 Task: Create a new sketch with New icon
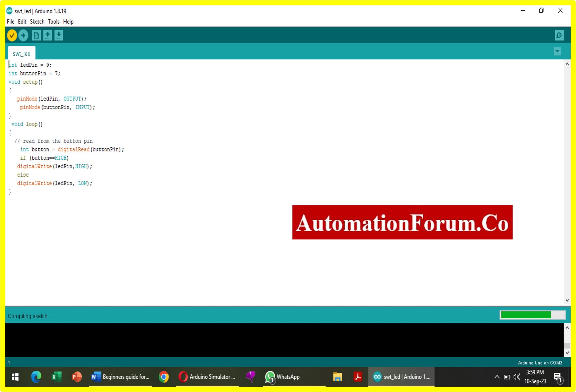36,35
